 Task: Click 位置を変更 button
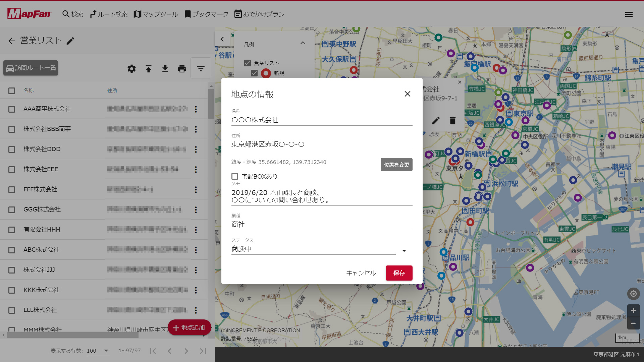[x=396, y=165]
